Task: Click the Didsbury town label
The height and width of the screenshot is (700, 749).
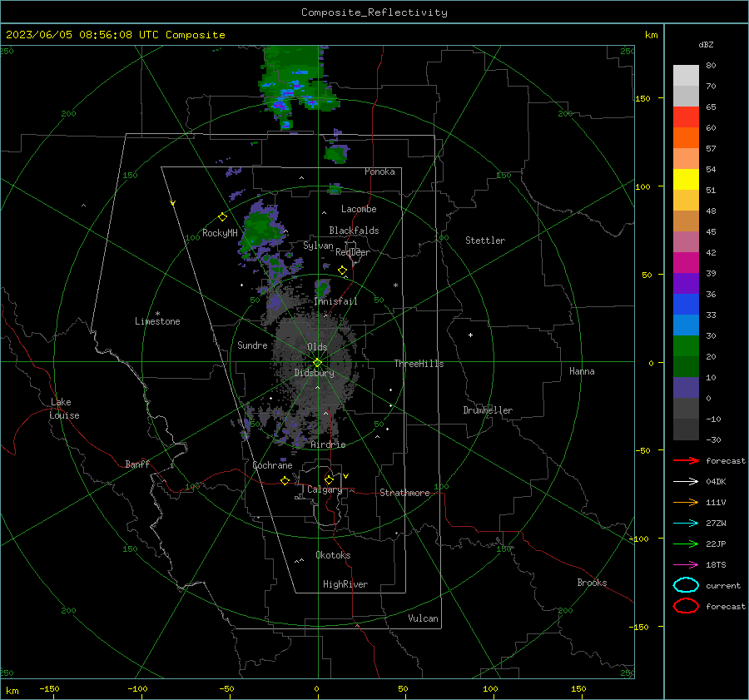Action: tap(315, 373)
